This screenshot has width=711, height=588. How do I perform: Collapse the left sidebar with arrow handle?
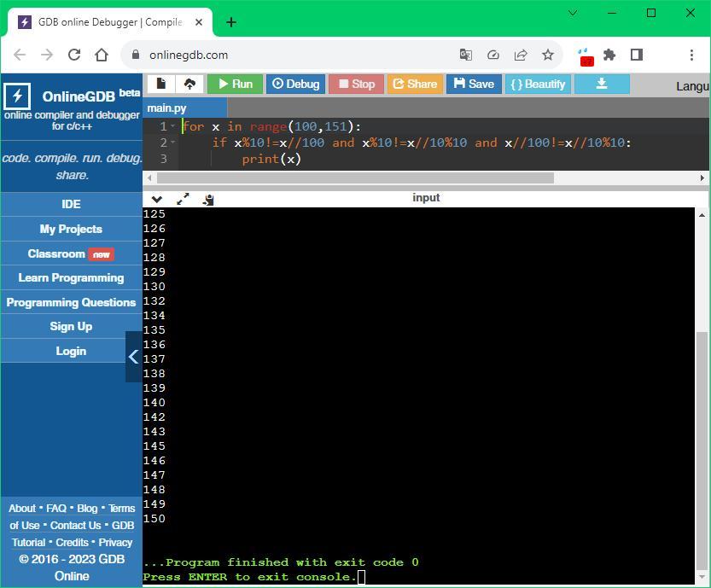pos(133,357)
